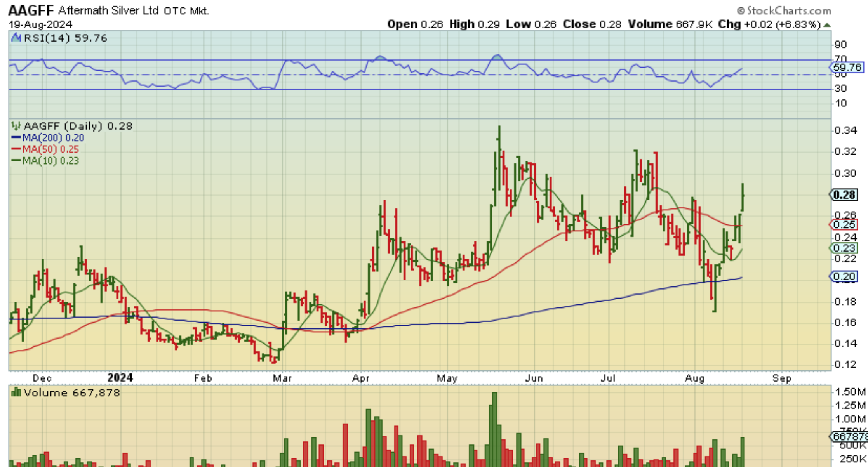The height and width of the screenshot is (467, 868).
Task: Click the AAGFF (Daily) price bars icon
Action: (16, 126)
